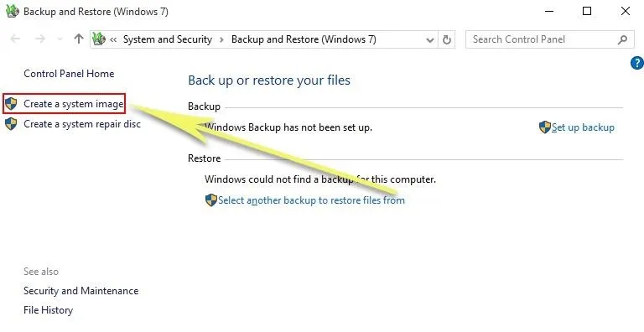Go up one folder level

coord(79,39)
